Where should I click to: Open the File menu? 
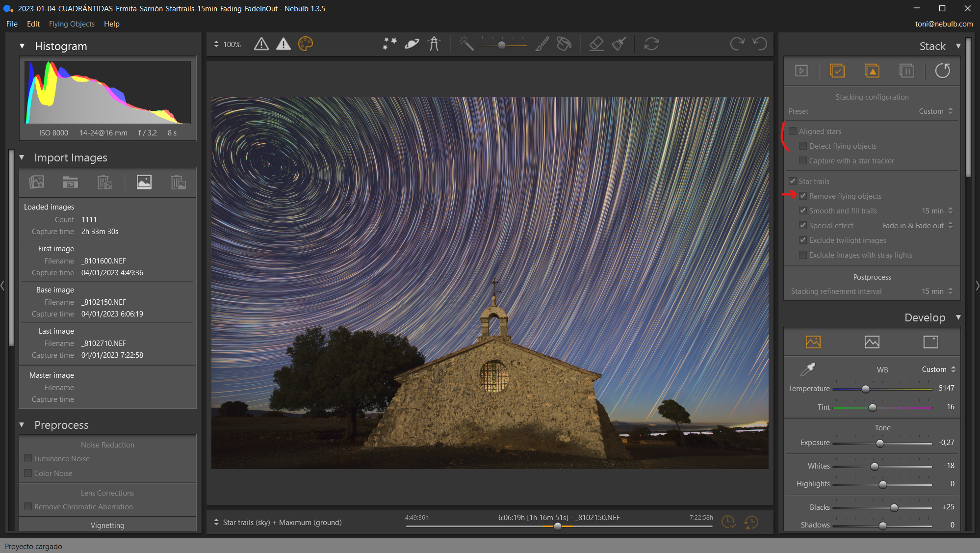pyautogui.click(x=12, y=24)
